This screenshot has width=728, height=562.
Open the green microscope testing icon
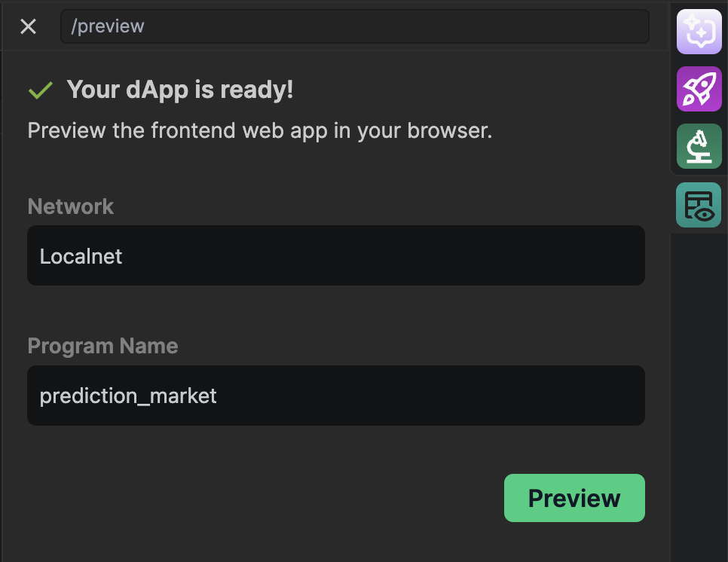699,146
